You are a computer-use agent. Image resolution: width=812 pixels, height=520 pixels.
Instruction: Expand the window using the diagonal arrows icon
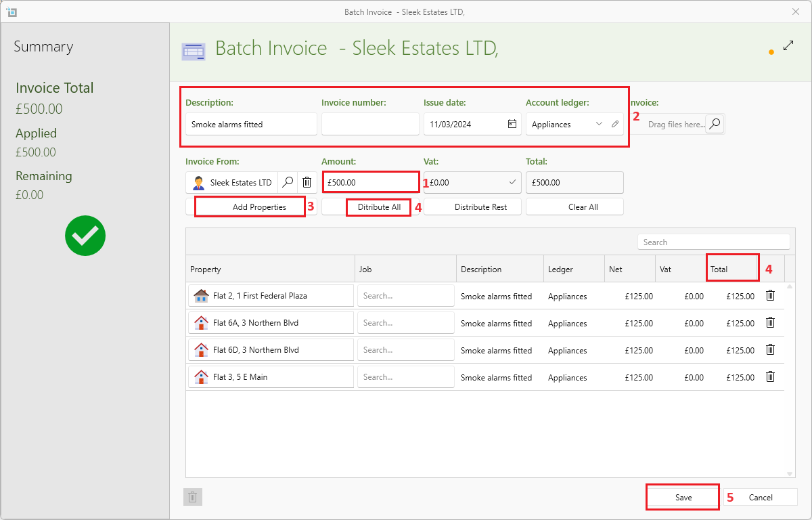788,46
